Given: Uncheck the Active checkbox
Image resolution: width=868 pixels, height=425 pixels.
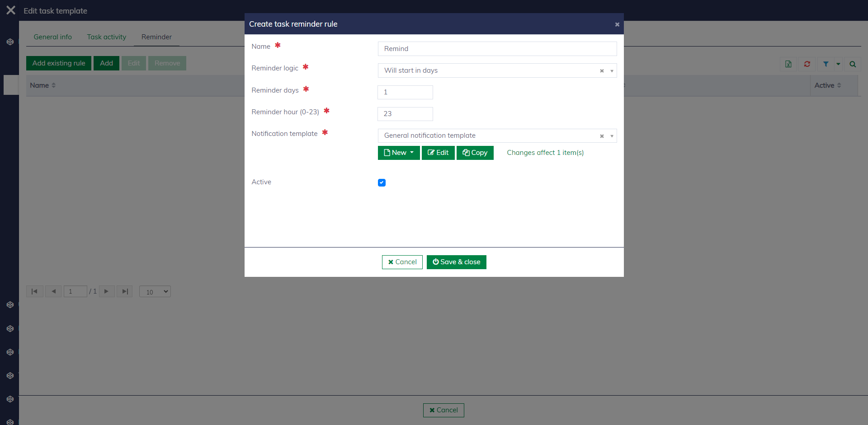Looking at the screenshot, I should pos(382,182).
